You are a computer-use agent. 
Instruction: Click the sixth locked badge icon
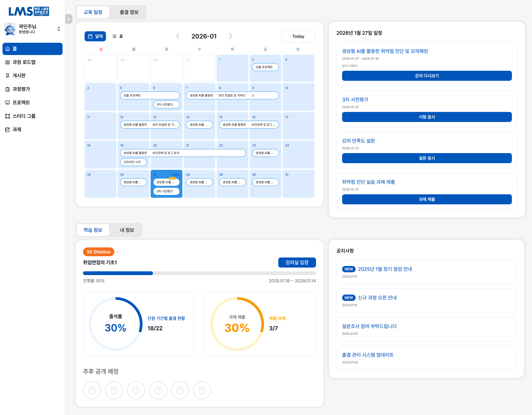[x=202, y=390]
